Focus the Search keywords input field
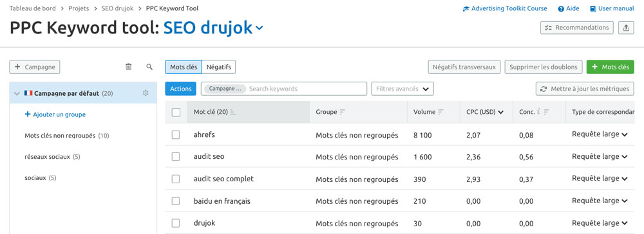Image resolution: width=644 pixels, height=234 pixels. point(305,89)
